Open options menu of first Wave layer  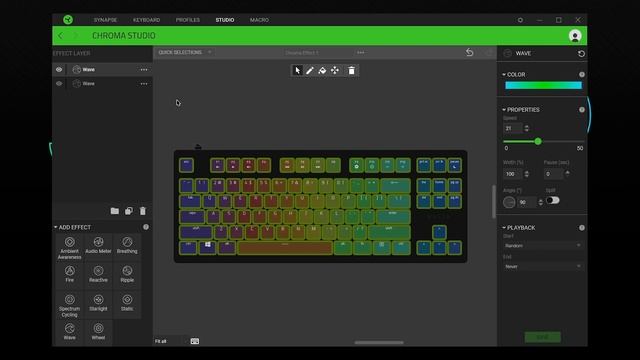[144, 70]
